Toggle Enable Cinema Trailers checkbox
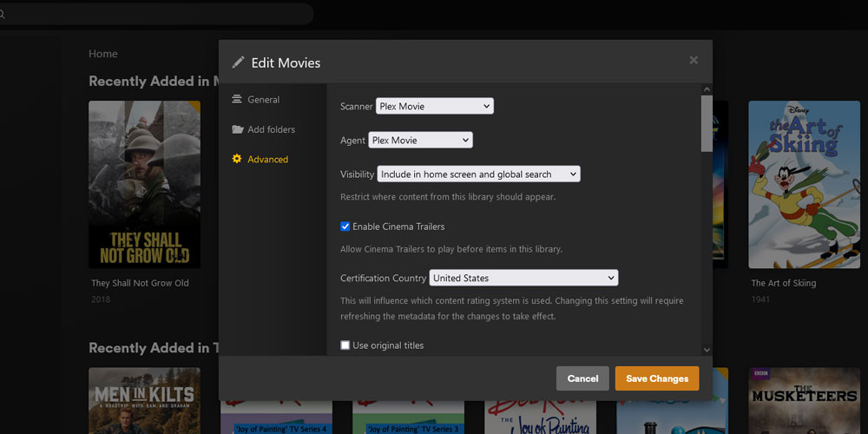Image resolution: width=868 pixels, height=434 pixels. 345,227
